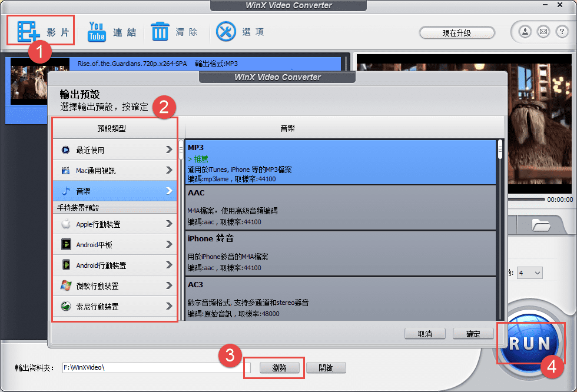Expand the 音樂 category arrow

[x=169, y=191]
